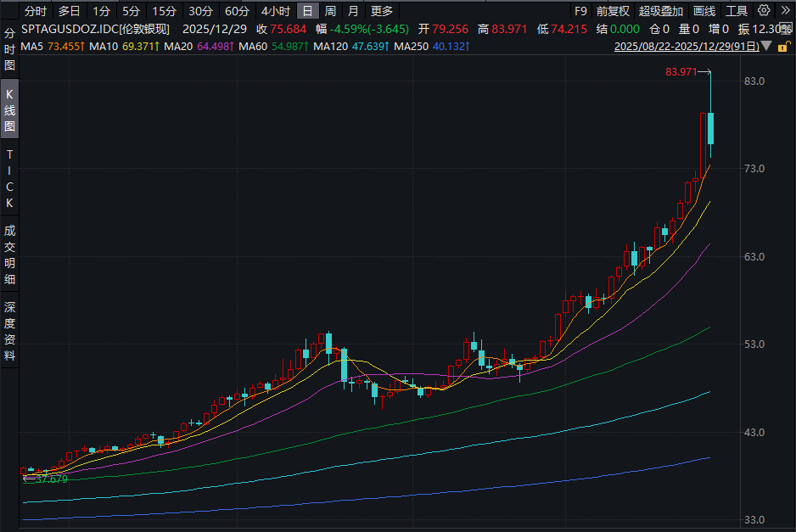Open the TICK side tab
Screen dimensions: 796x532
tap(9, 179)
